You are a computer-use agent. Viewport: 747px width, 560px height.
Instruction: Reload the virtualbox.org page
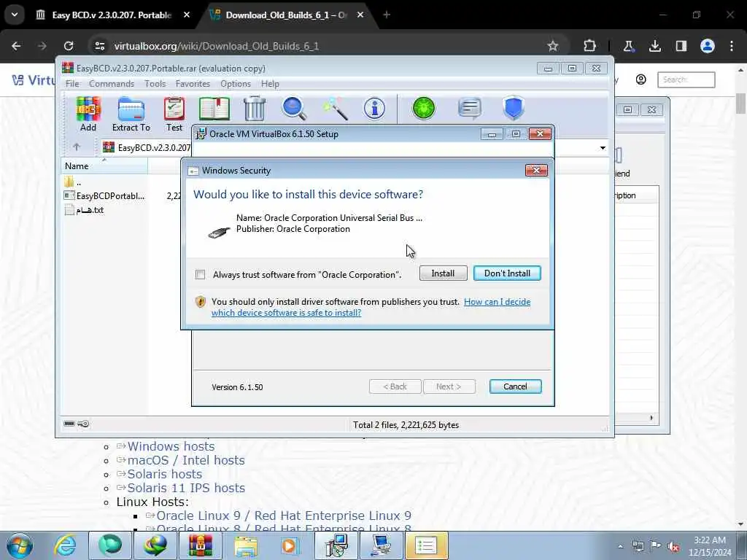pyautogui.click(x=69, y=46)
